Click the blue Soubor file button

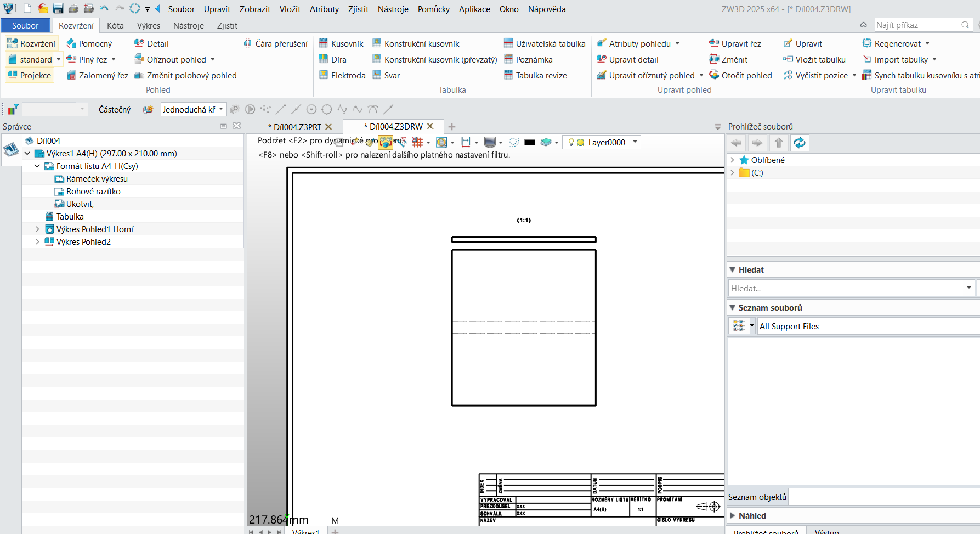(x=25, y=25)
